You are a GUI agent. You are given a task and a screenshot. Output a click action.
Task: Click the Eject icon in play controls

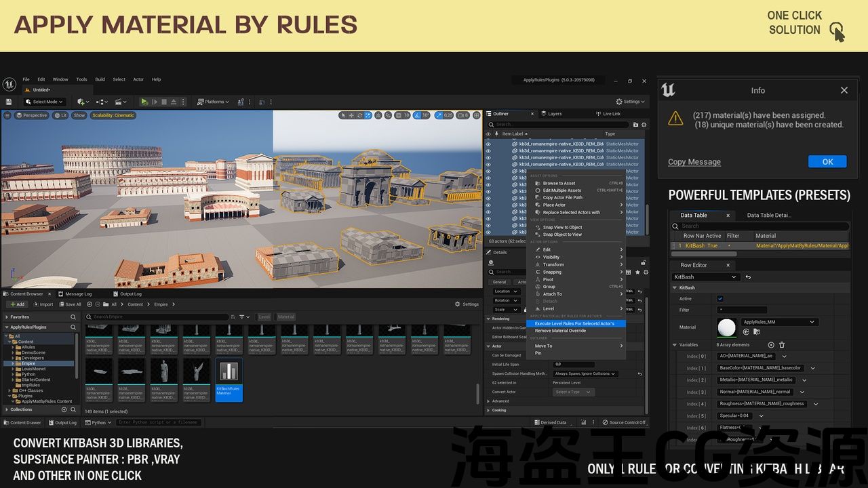pos(174,102)
